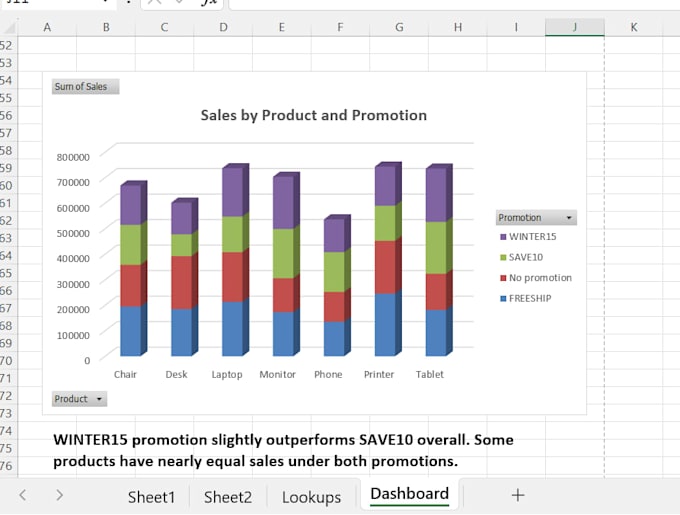Select column G header
680x515 pixels.
click(399, 27)
